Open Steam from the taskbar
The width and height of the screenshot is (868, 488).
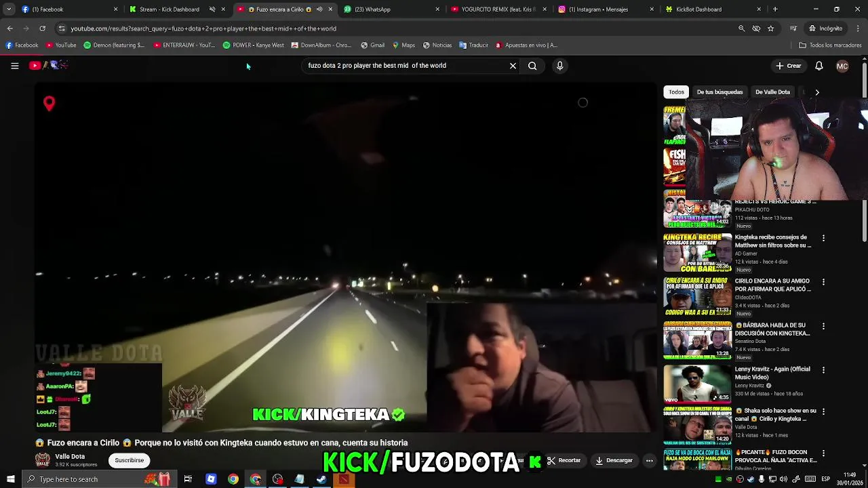321,479
